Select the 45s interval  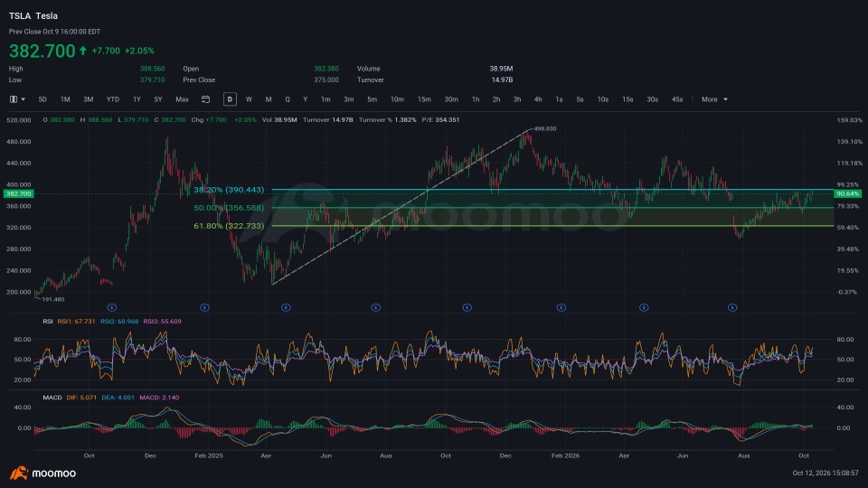677,99
